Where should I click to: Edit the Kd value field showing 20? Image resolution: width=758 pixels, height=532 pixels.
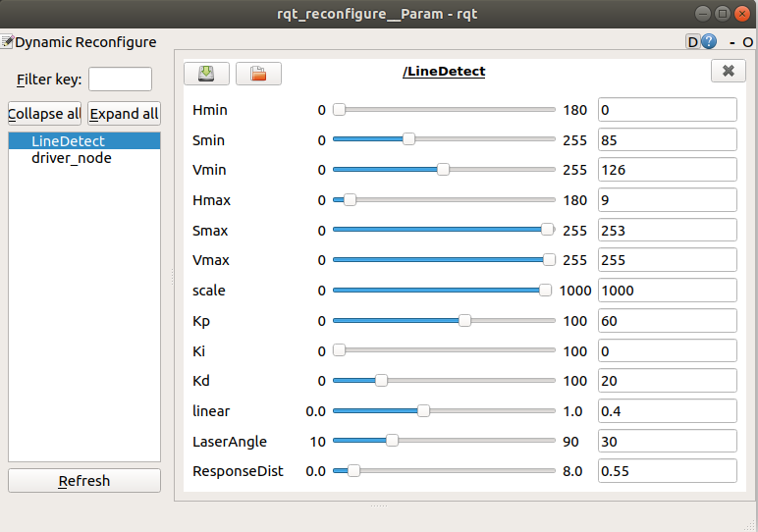pos(667,381)
